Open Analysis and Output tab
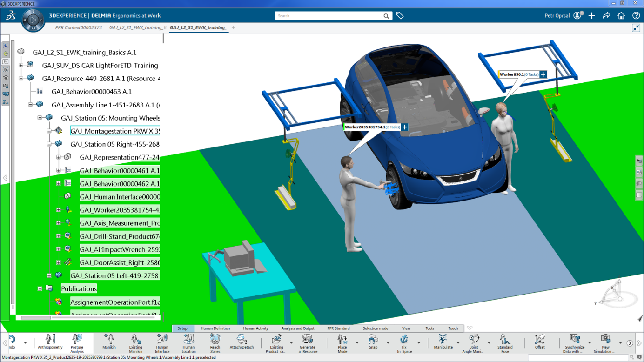Screen dimensions: 644x362 [x=298, y=328]
